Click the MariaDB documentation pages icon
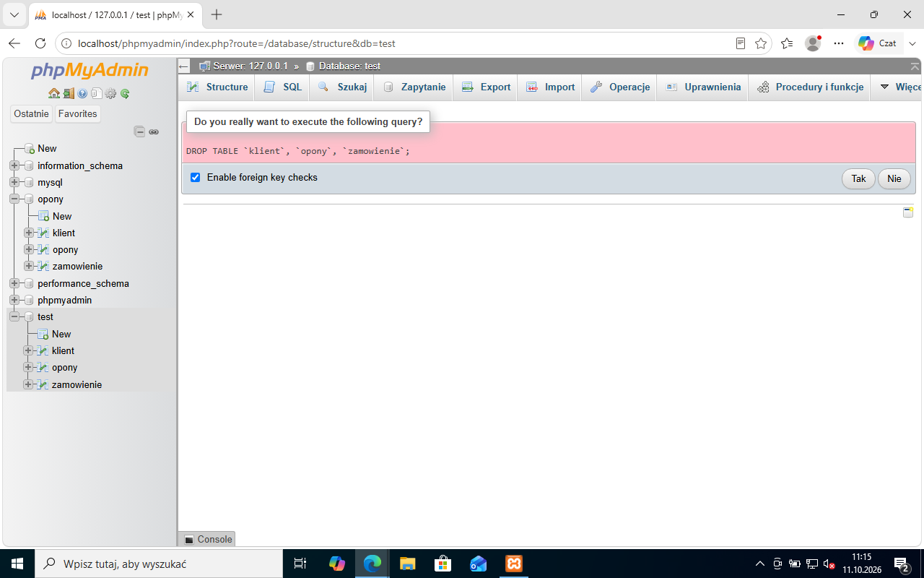The width and height of the screenshot is (924, 578). pos(96,93)
